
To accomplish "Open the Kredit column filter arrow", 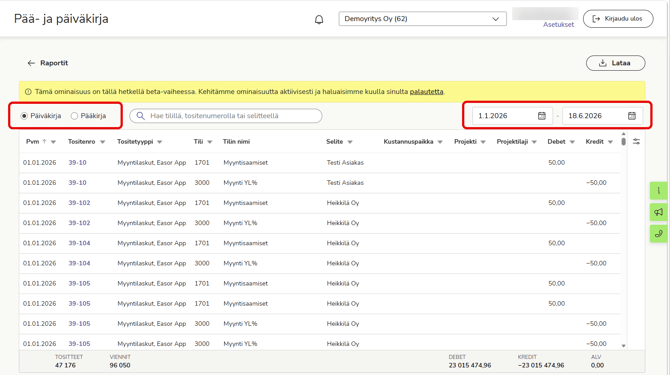I will click(611, 142).
